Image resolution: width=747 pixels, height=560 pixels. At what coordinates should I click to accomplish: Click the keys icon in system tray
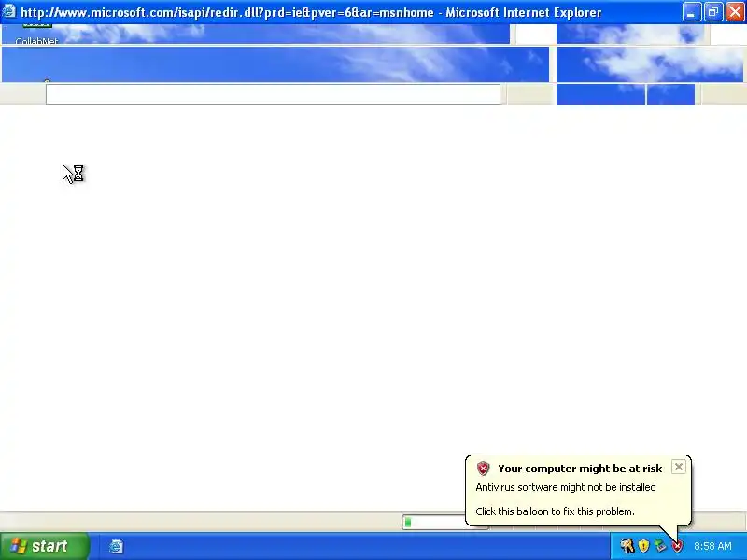click(x=627, y=546)
